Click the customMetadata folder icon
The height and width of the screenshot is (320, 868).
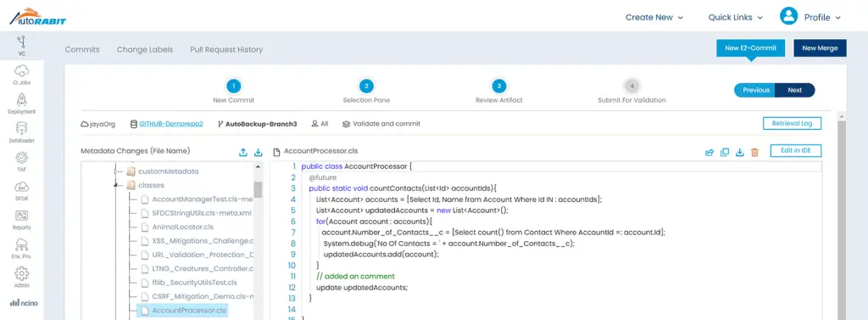[131, 171]
